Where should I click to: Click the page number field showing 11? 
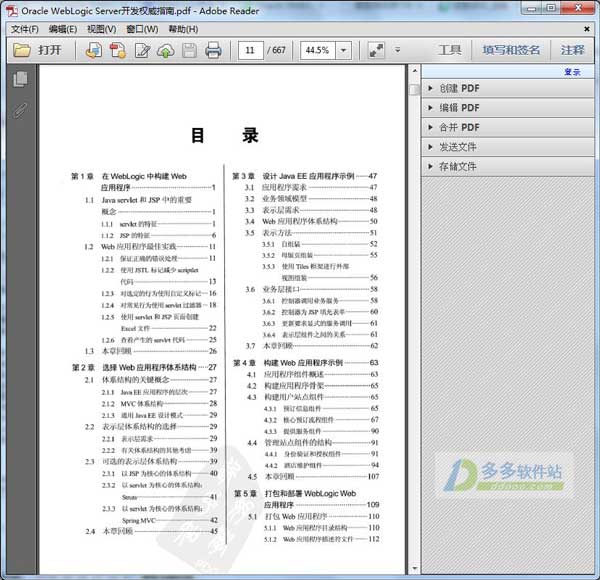250,50
